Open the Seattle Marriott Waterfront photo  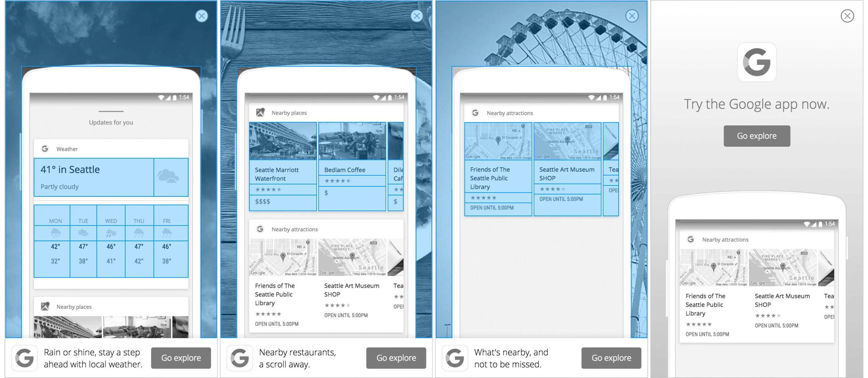[x=283, y=141]
